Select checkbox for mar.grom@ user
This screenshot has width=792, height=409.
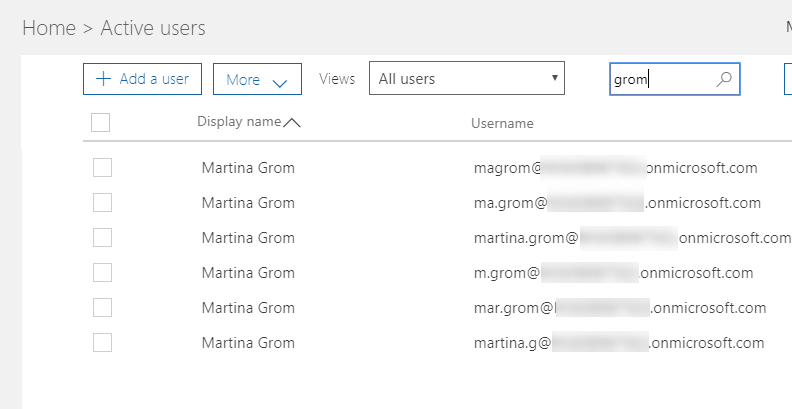[x=103, y=308]
